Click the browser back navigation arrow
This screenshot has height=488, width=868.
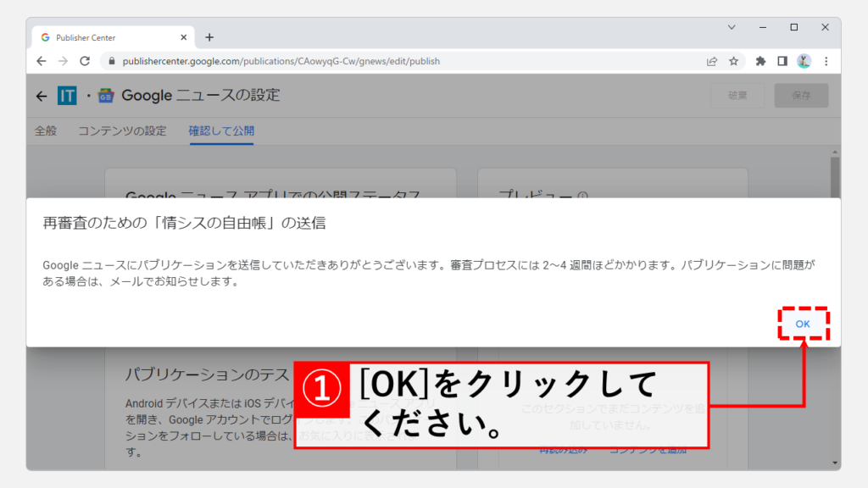[x=42, y=61]
